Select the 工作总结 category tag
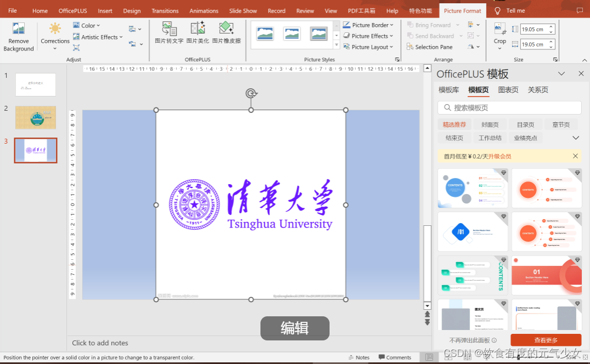 pos(490,138)
